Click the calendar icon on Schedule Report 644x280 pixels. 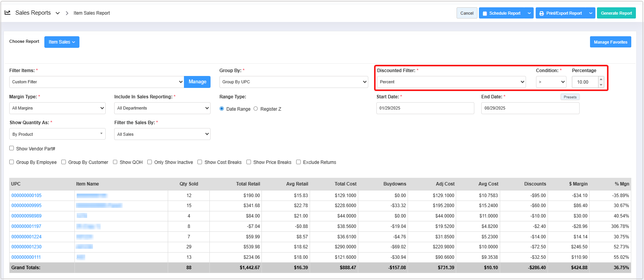click(x=485, y=13)
